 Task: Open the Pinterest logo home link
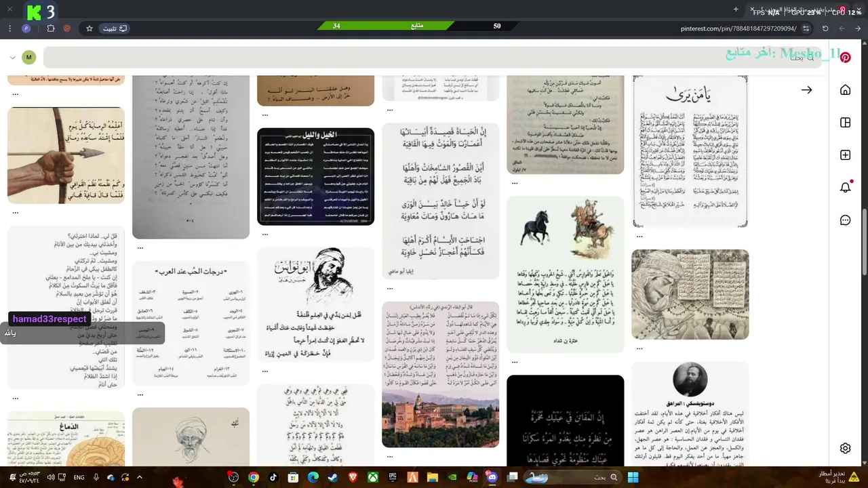point(845,58)
